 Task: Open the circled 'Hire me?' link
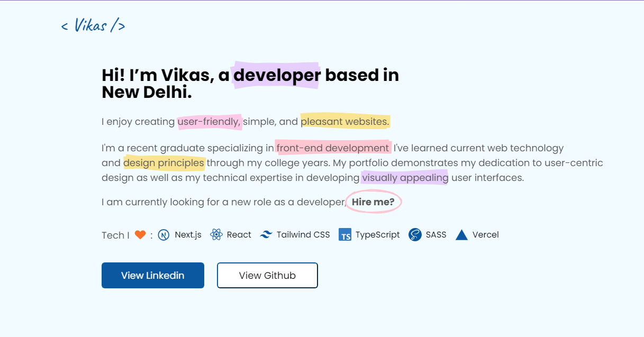coord(373,202)
